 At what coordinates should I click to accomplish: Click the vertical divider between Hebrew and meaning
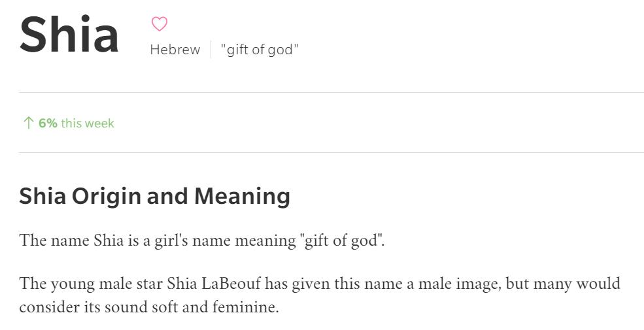(x=211, y=50)
